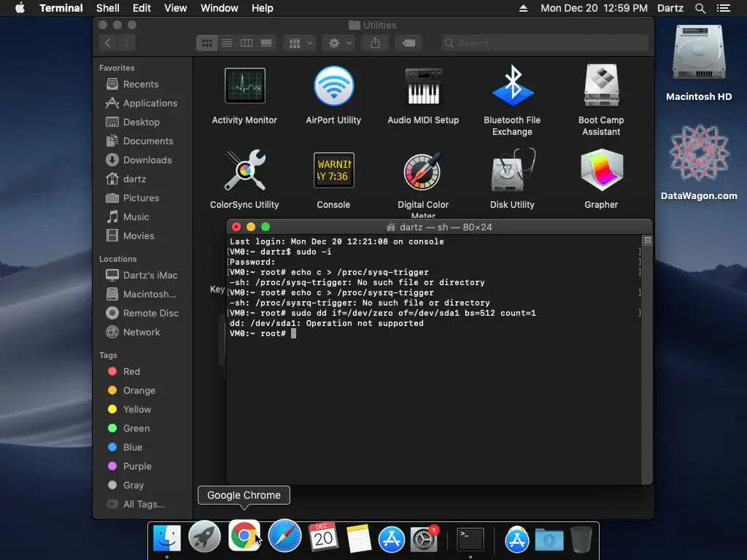Open the Trash in the Dock
This screenshot has width=747, height=560.
click(x=581, y=539)
